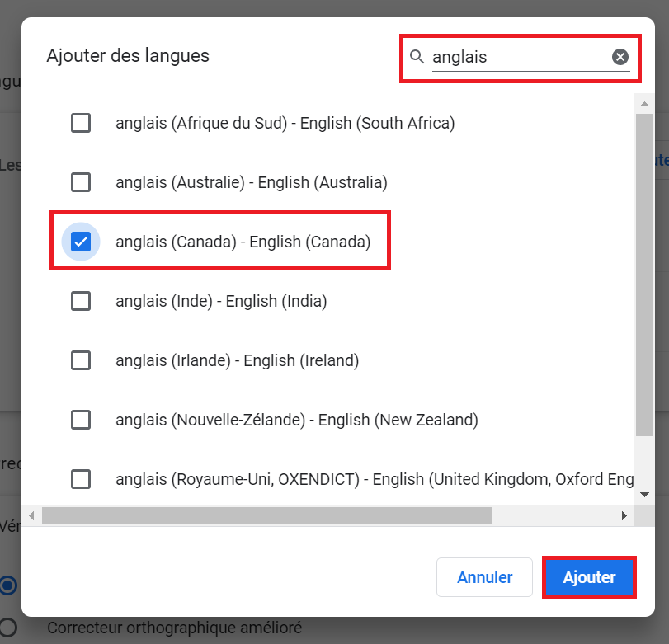Click the Ajouter button

point(589,577)
